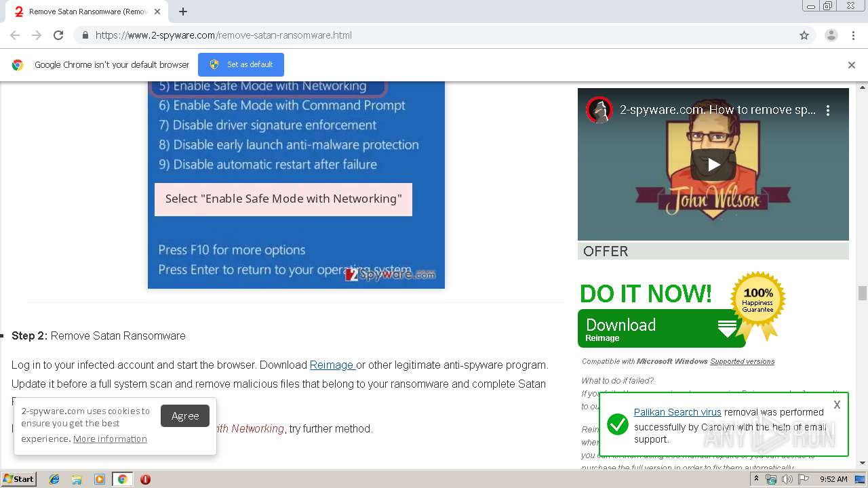Click the 2-spyware channel avatar on video
Screen dimensions: 868x488
[599, 110]
